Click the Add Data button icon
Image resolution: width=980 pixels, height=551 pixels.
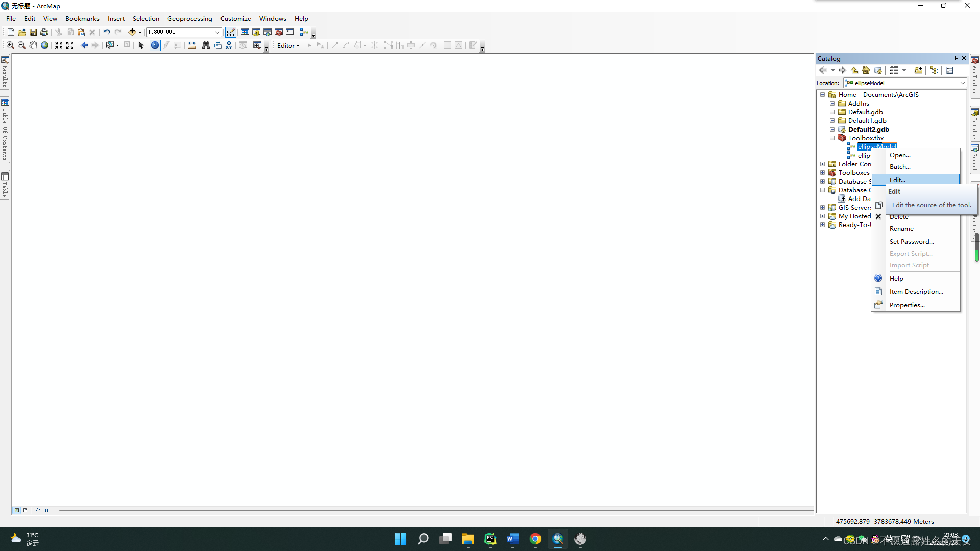click(x=132, y=32)
